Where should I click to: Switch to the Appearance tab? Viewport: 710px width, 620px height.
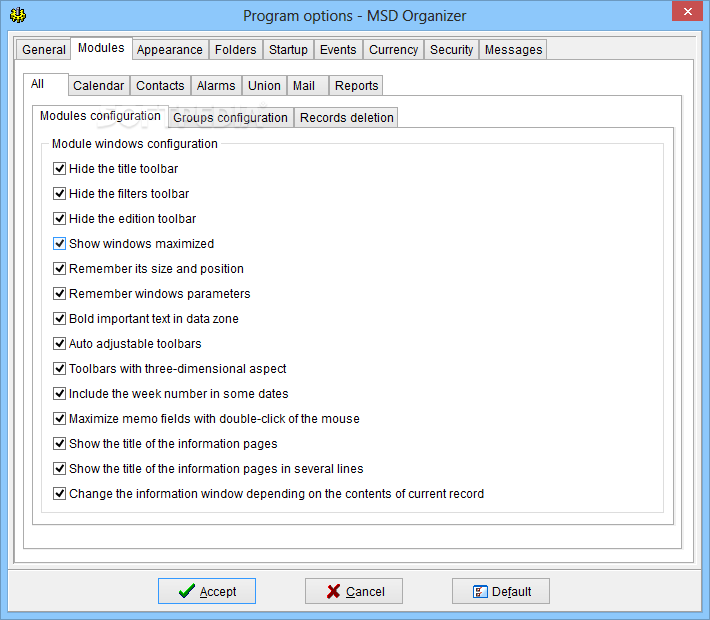pos(170,49)
